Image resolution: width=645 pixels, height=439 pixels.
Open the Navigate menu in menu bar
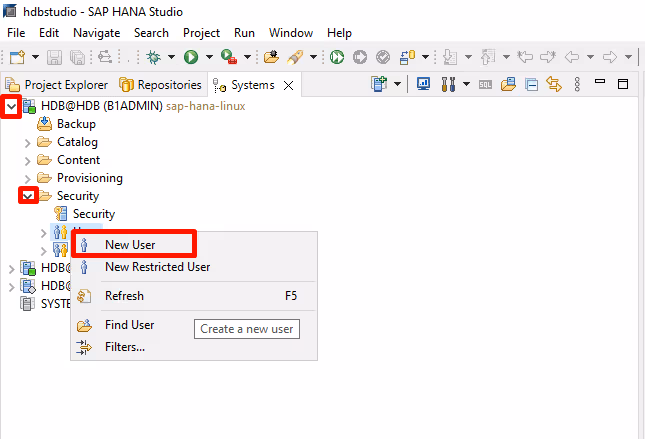[x=96, y=33]
